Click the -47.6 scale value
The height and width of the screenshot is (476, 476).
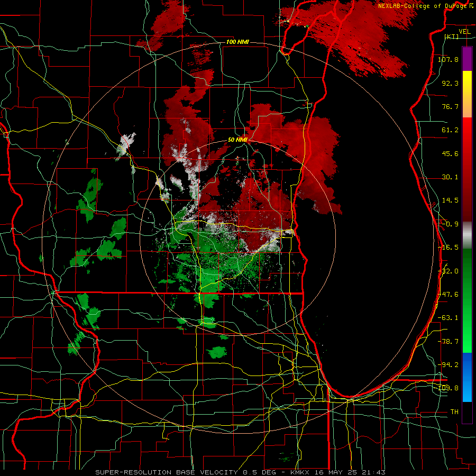(x=448, y=295)
